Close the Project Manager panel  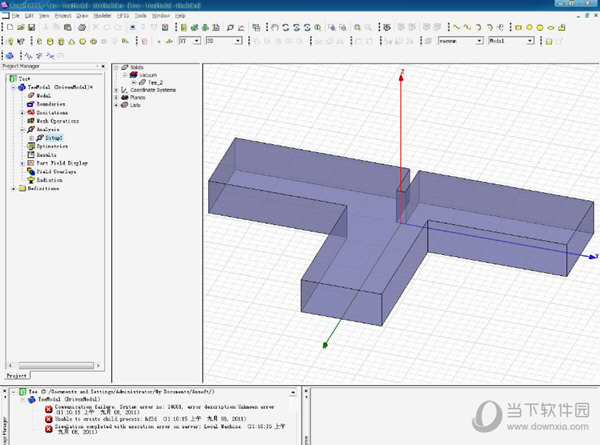point(103,66)
